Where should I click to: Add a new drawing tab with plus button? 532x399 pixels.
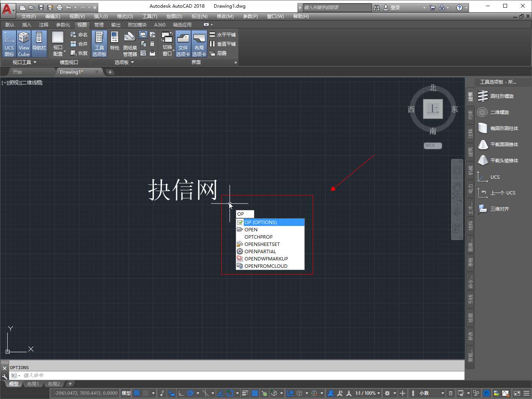(110, 72)
